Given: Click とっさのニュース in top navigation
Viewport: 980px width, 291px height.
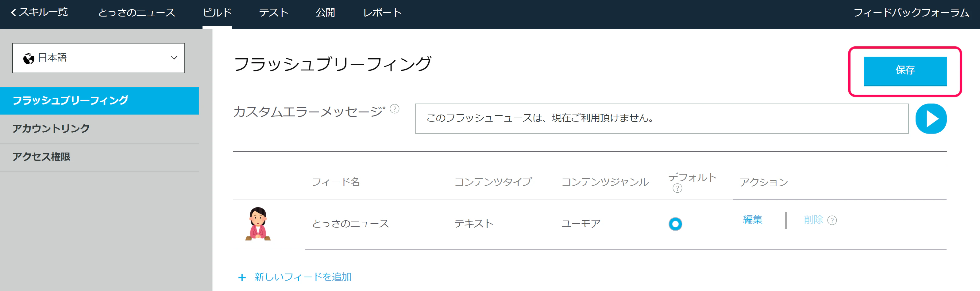Looking at the screenshot, I should pyautogui.click(x=137, y=13).
